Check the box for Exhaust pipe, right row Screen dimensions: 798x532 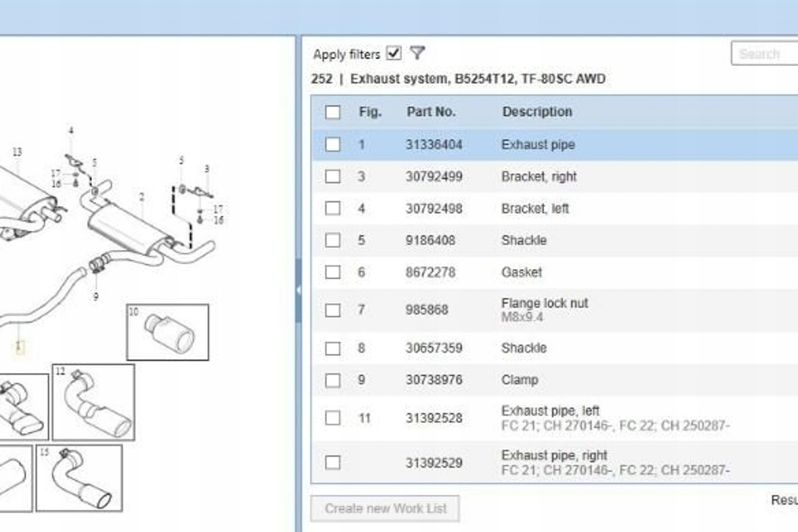click(x=332, y=463)
